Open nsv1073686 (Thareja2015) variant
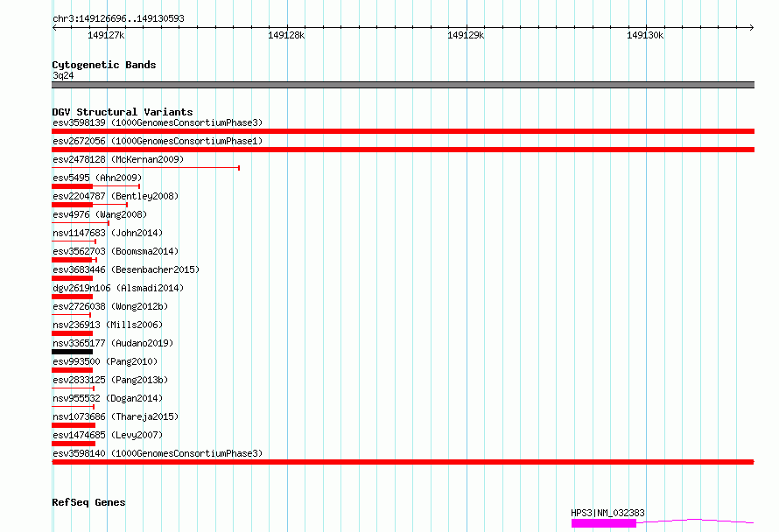The image size is (779, 532). [116, 416]
